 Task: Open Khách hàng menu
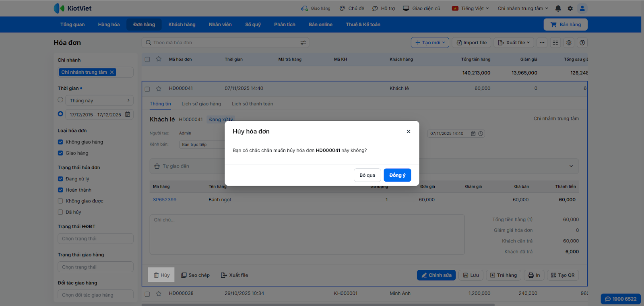182,25
